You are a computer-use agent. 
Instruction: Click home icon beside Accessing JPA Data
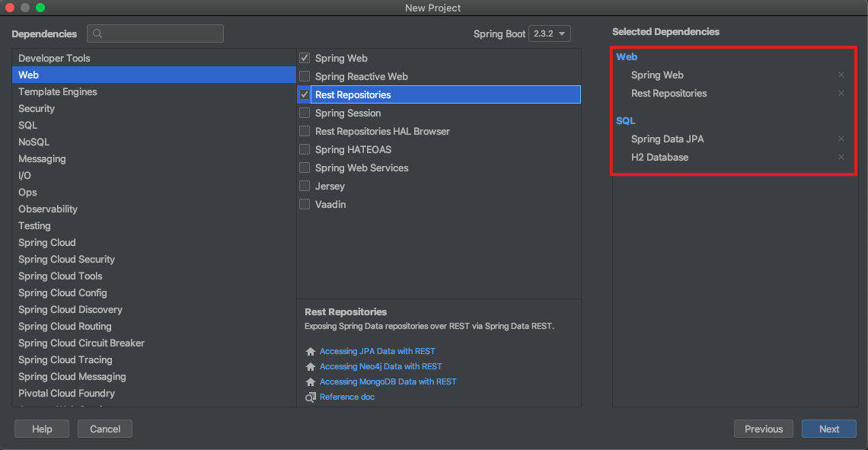click(x=310, y=352)
